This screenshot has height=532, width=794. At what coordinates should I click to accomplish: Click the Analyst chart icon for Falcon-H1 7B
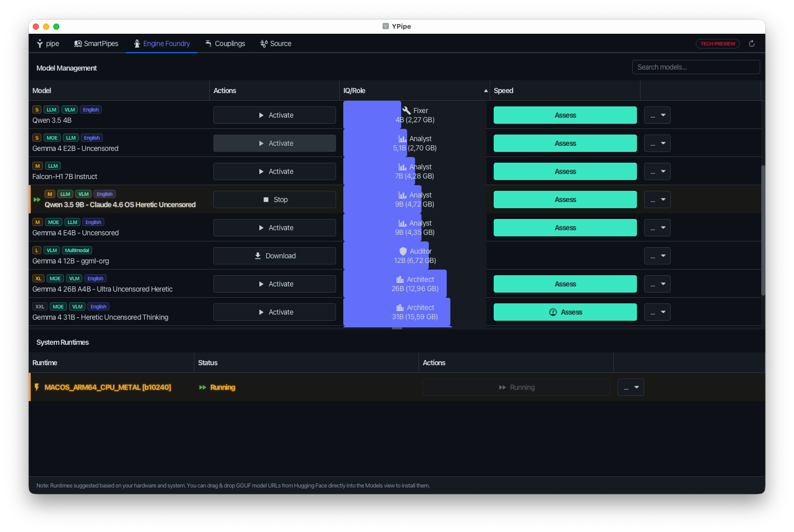(403, 167)
